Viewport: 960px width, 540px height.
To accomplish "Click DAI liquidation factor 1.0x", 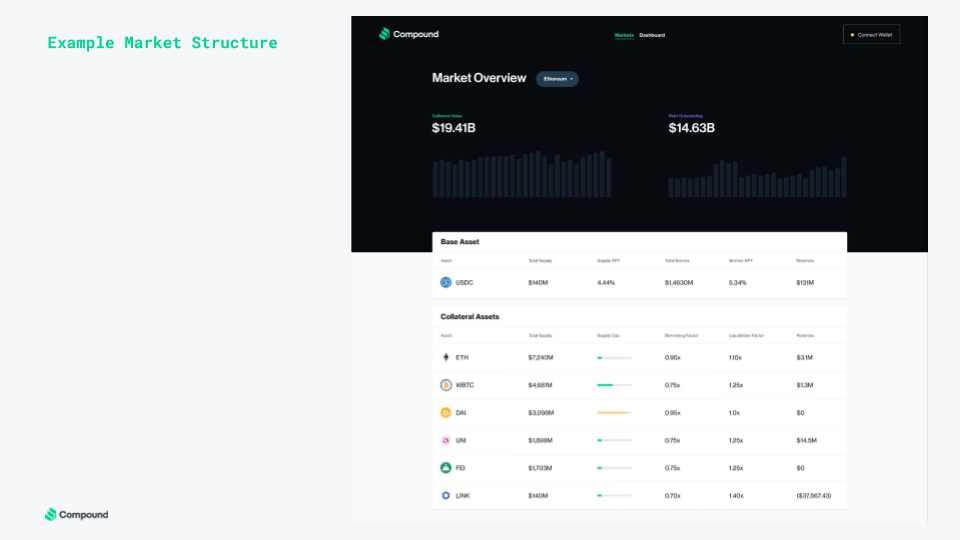I will pos(734,413).
